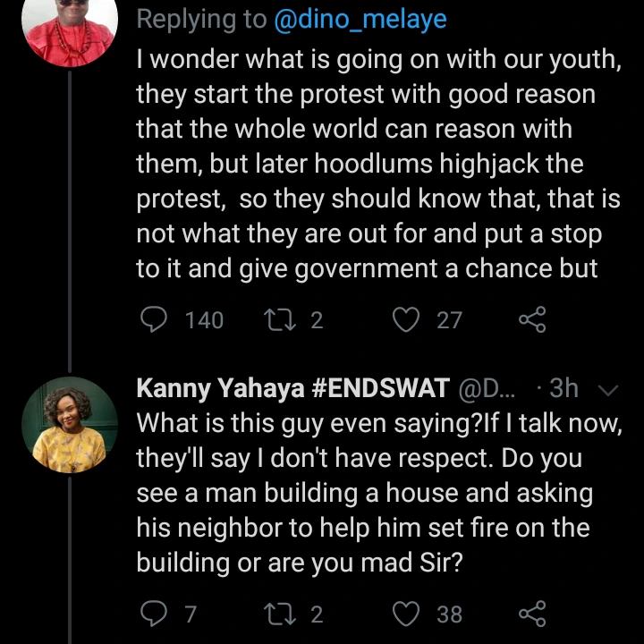Like the tweet with 27 likes using the heart icon
644x644 pixels.
[x=407, y=319]
